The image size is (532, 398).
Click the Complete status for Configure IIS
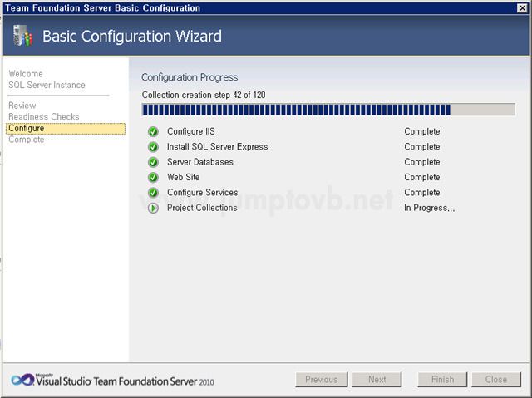tap(422, 131)
